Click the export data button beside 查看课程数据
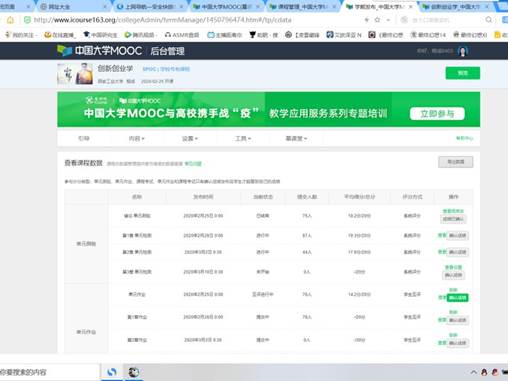The width and height of the screenshot is (508, 381). click(455, 162)
